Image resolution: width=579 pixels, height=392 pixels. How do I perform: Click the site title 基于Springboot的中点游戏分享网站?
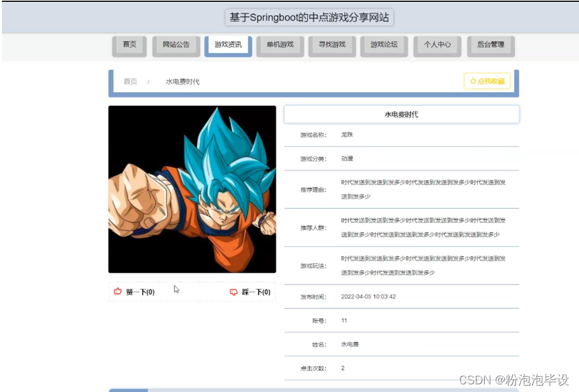[x=310, y=17]
